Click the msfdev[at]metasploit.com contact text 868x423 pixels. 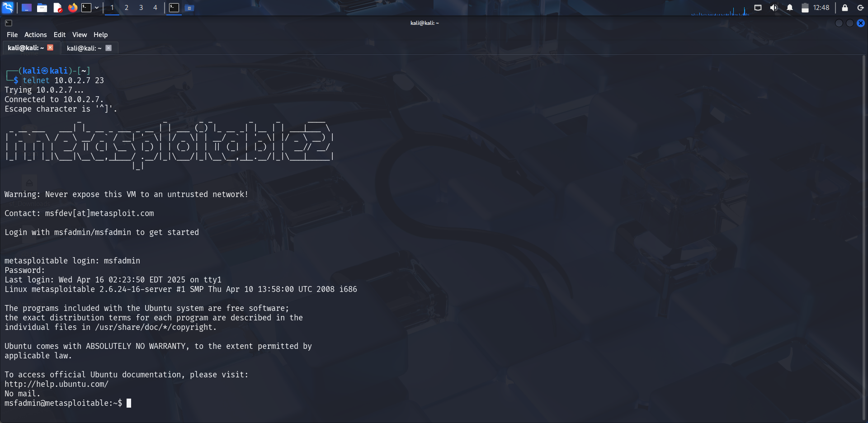(99, 213)
